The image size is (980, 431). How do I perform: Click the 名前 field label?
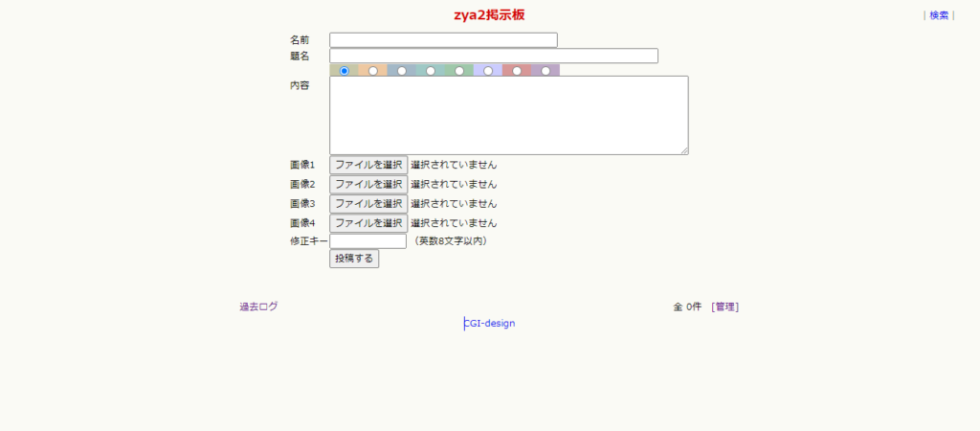click(x=300, y=40)
